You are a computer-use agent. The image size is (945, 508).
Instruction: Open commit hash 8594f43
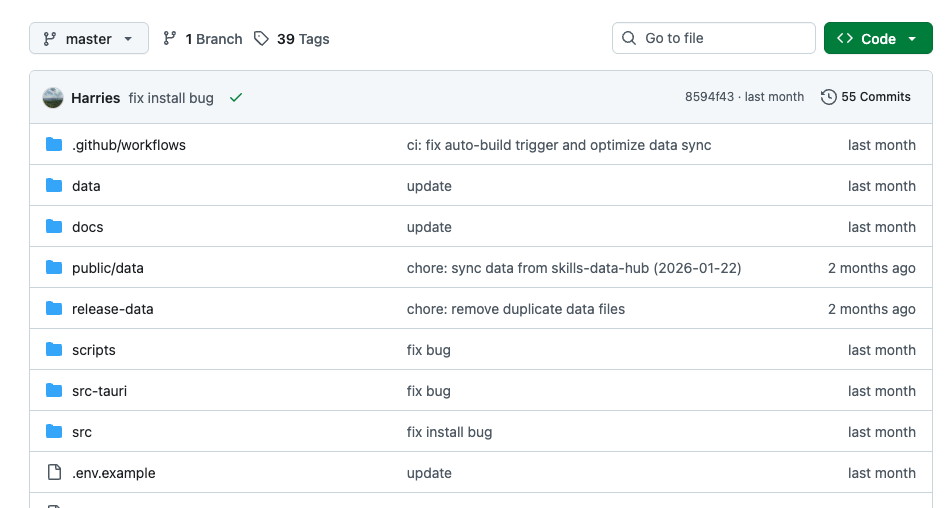click(709, 97)
